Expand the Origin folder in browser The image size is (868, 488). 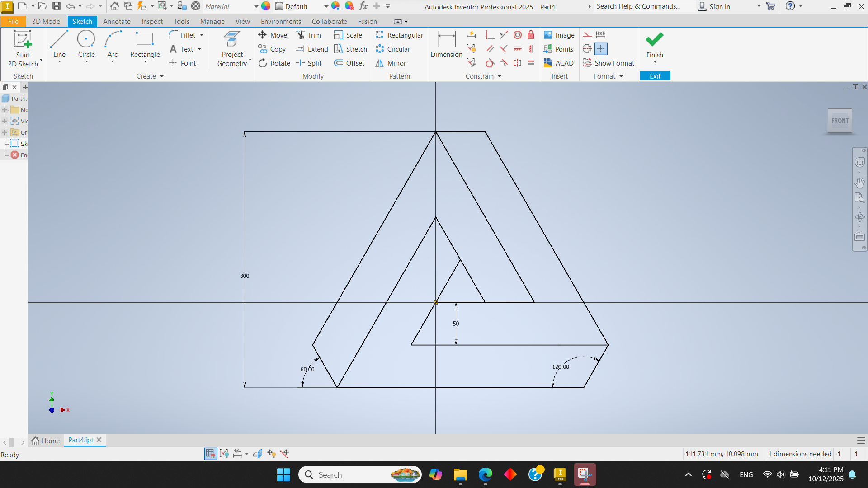point(5,132)
